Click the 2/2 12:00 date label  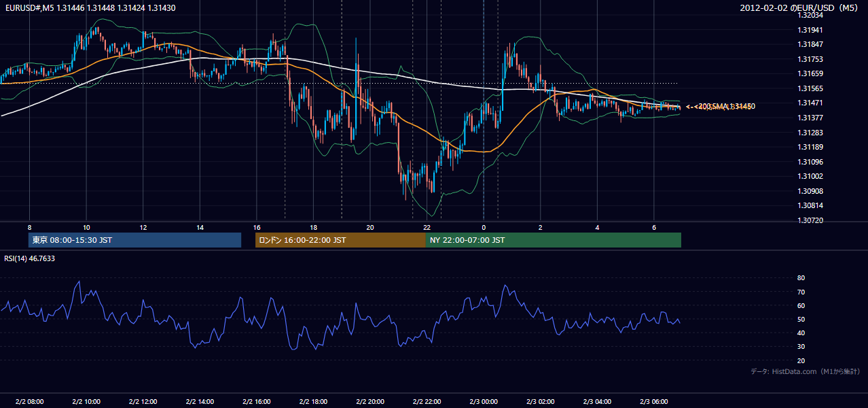(143, 401)
